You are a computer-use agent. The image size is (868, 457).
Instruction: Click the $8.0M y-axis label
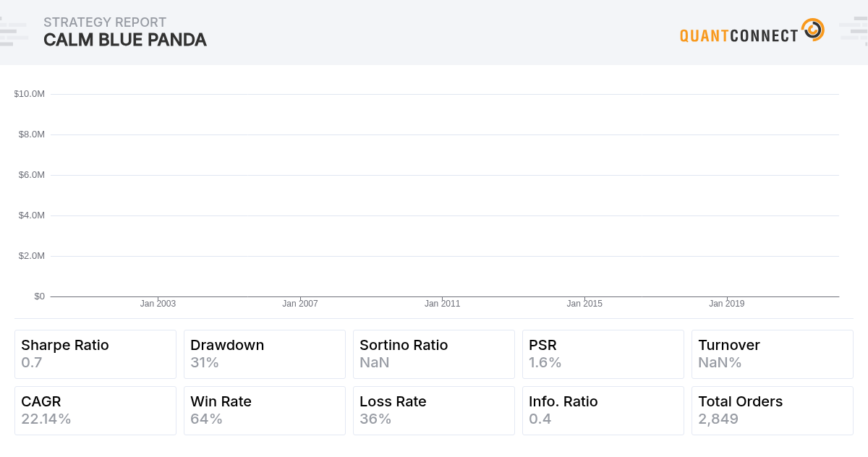click(x=32, y=134)
